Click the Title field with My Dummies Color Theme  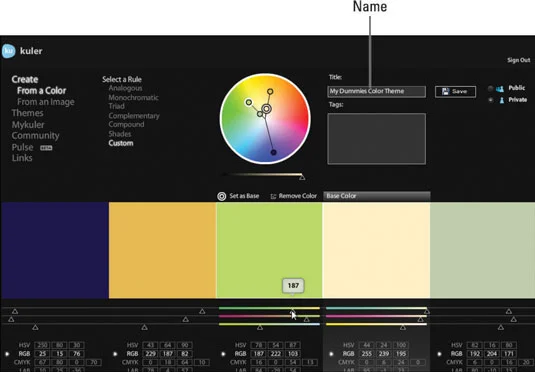coord(376,91)
